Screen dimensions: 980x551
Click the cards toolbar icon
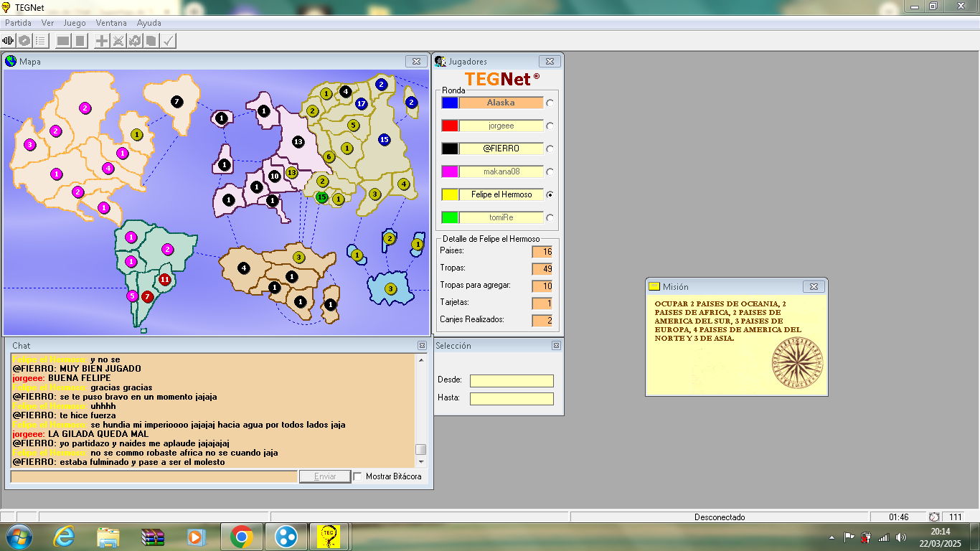(x=151, y=41)
